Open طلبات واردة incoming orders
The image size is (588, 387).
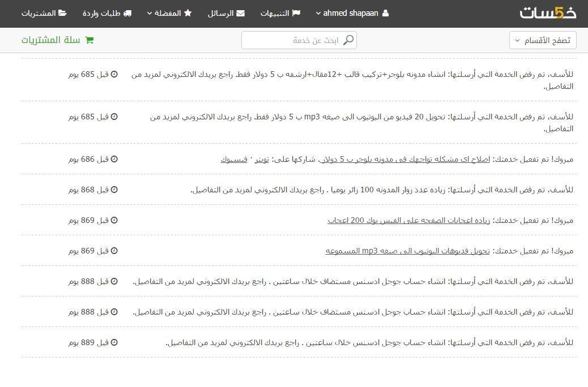click(107, 13)
